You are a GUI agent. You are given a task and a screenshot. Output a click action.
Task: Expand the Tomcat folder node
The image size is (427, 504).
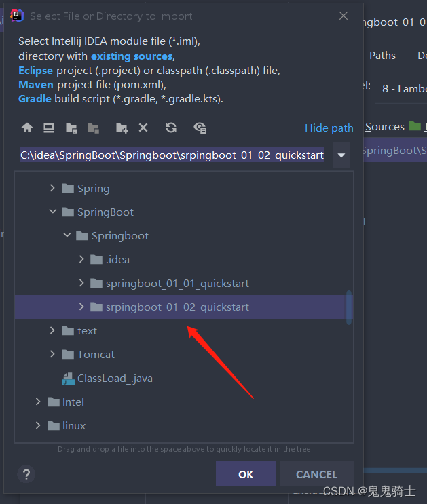click(52, 355)
